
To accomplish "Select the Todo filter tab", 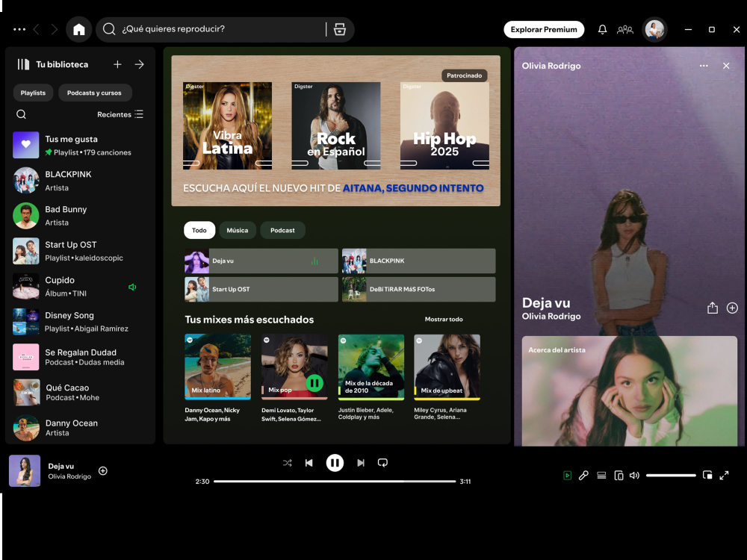I will [199, 231].
